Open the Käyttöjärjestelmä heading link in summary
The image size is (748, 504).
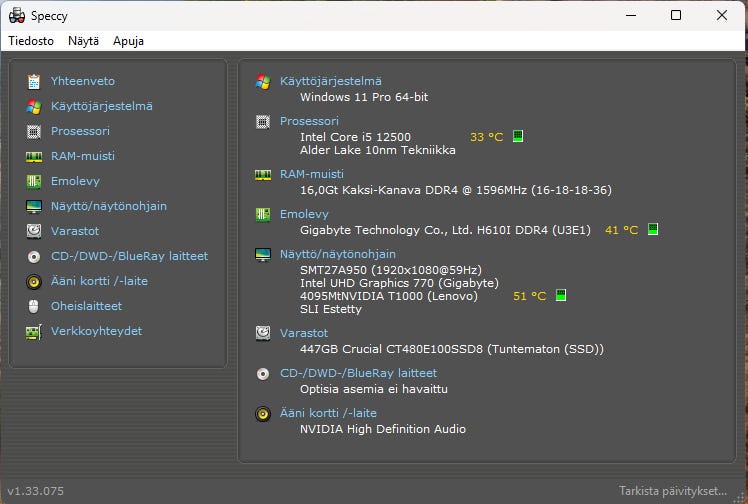(x=330, y=81)
